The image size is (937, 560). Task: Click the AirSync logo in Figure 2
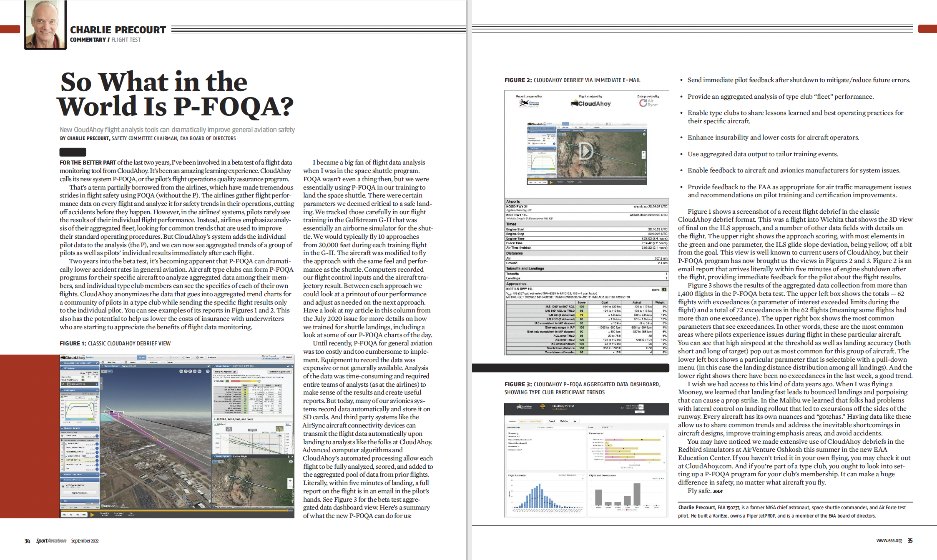[648, 102]
